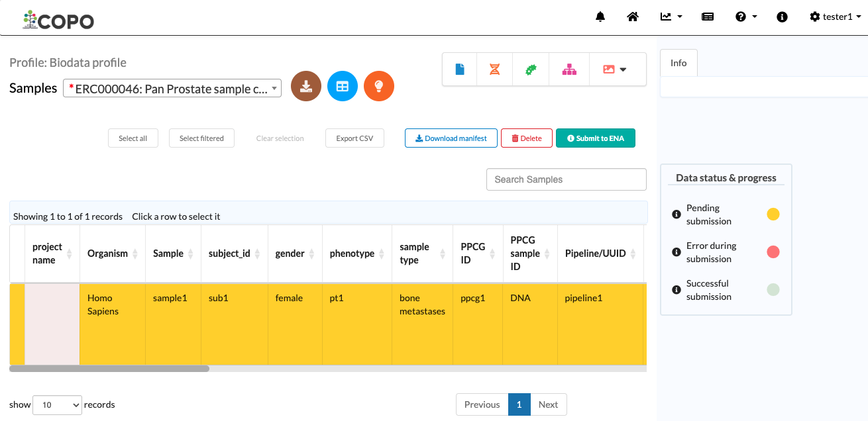This screenshot has height=421, width=868.
Task: Select the orange DNA helix icon
Action: pos(495,70)
